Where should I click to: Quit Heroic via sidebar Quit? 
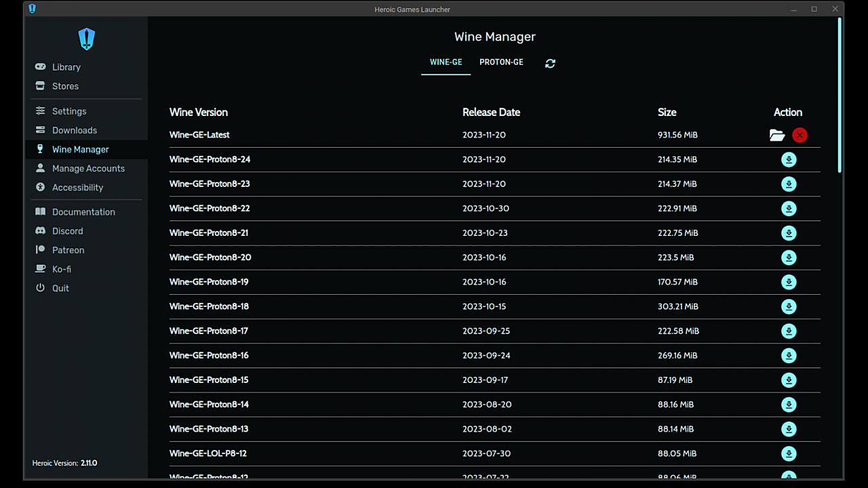tap(86, 288)
